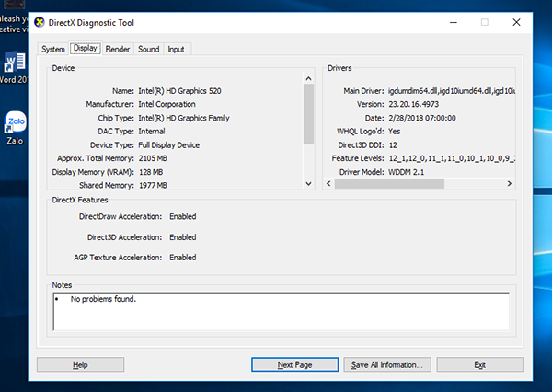
Task: Click the WDDM 2.1 driver model value
Action: 406,172
